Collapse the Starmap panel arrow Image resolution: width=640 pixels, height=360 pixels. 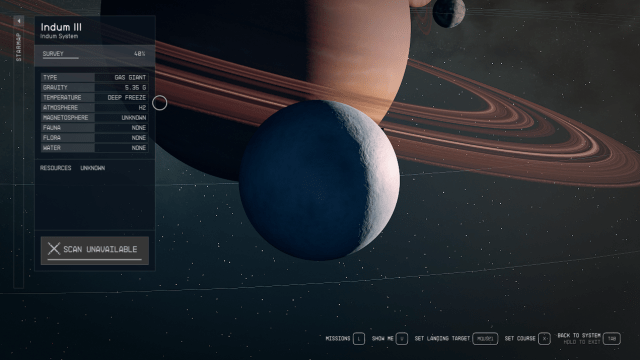point(19,21)
